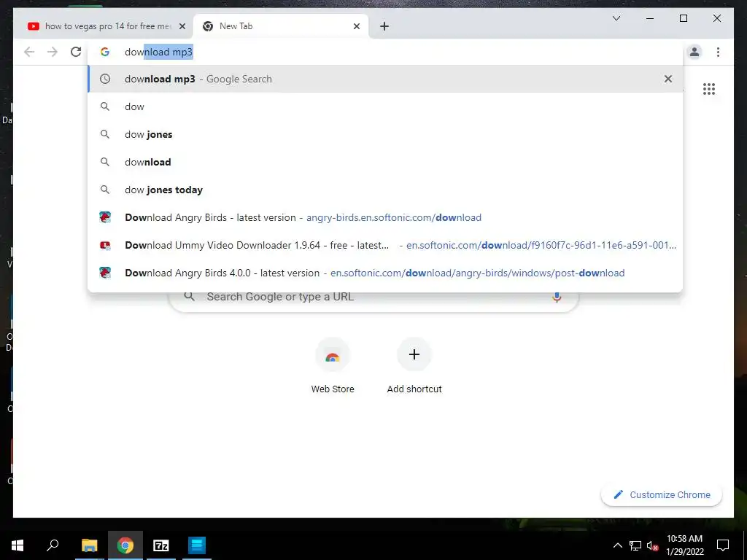Click the clock icon on the 'download mp3' suggestion
Screen dimensions: 747x560
pyautogui.click(x=105, y=79)
